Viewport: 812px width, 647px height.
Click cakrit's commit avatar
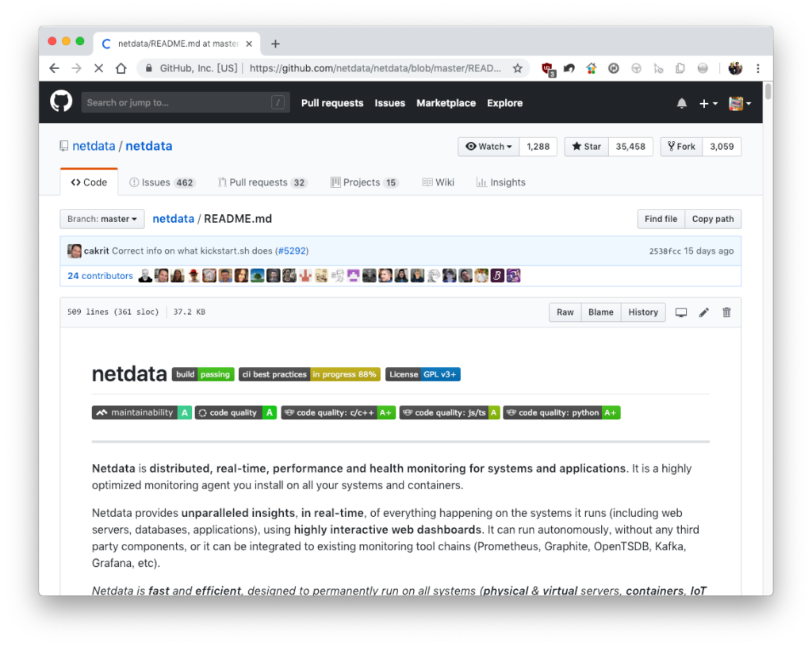74,251
